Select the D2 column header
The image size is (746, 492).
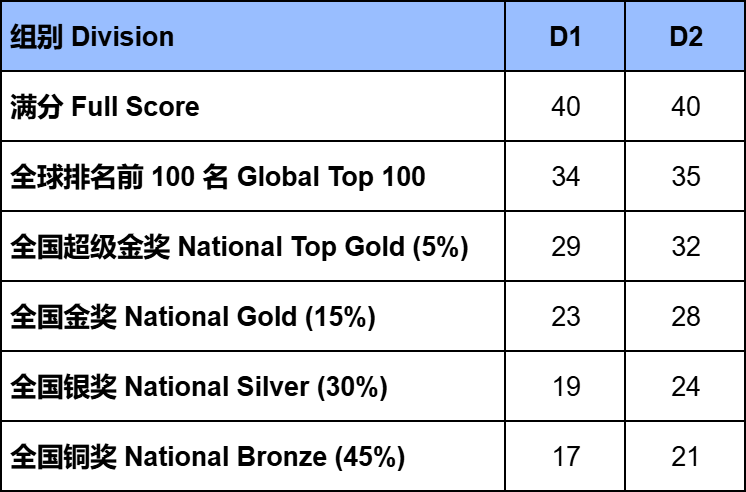(686, 36)
